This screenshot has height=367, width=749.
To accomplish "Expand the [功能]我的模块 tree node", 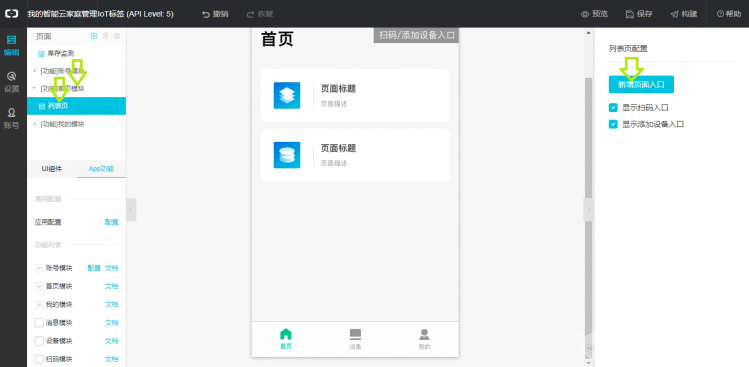I will (34, 124).
